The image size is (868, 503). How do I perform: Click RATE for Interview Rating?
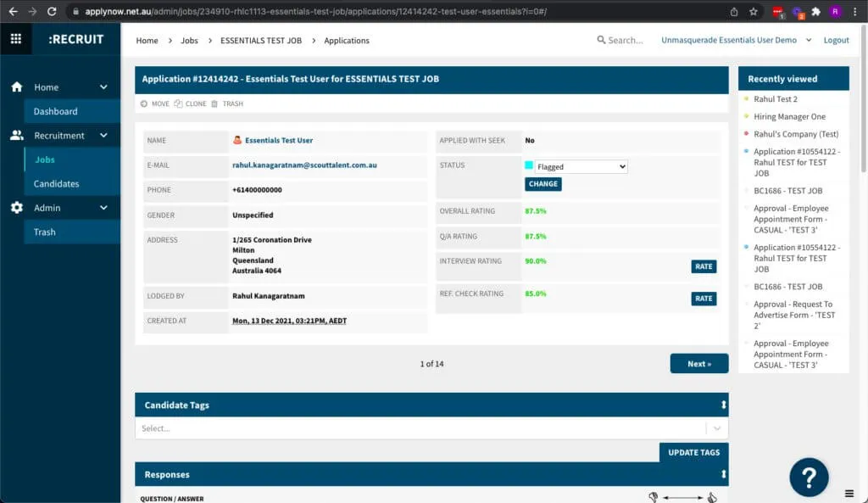click(704, 266)
